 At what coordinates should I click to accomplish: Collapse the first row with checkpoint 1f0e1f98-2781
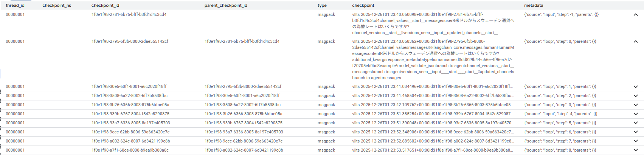click(635, 15)
